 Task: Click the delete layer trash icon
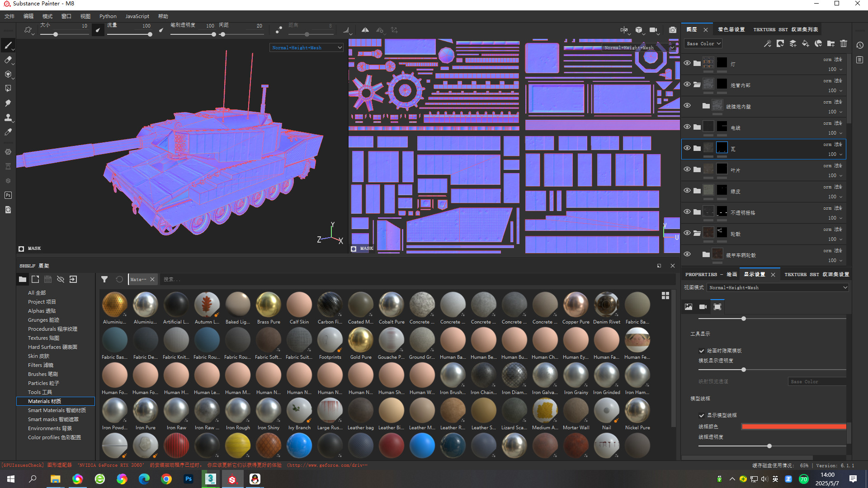(x=844, y=43)
